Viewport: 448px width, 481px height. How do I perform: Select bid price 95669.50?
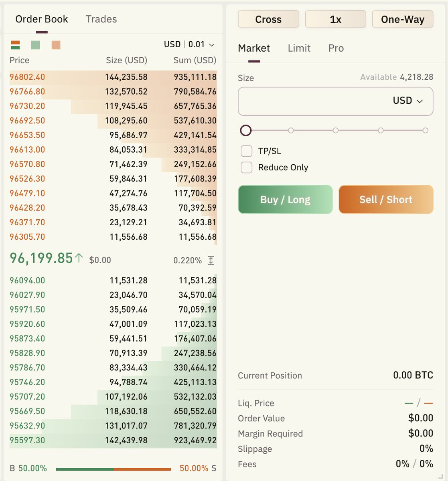tap(27, 411)
